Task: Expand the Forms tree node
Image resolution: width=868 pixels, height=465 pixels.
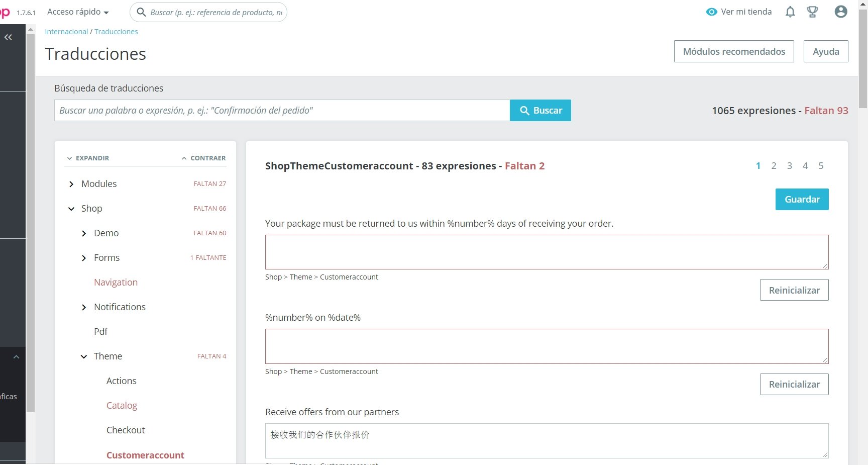Action: tap(84, 258)
